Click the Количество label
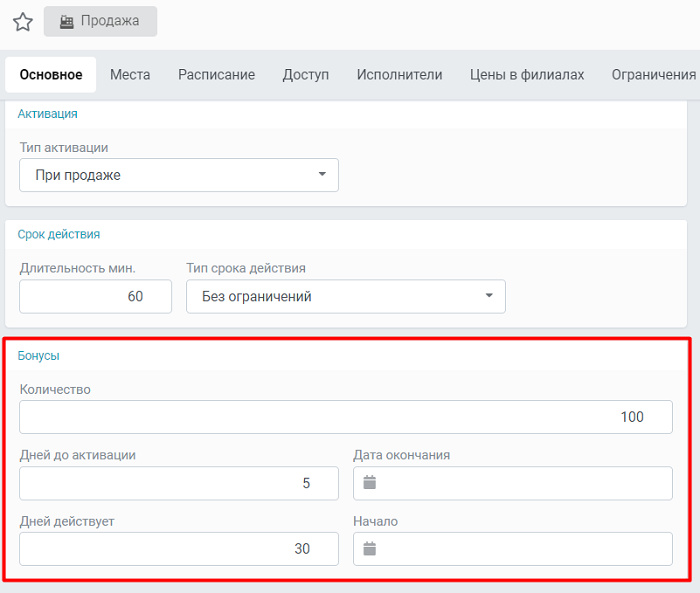This screenshot has height=593, width=700. pyautogui.click(x=55, y=389)
